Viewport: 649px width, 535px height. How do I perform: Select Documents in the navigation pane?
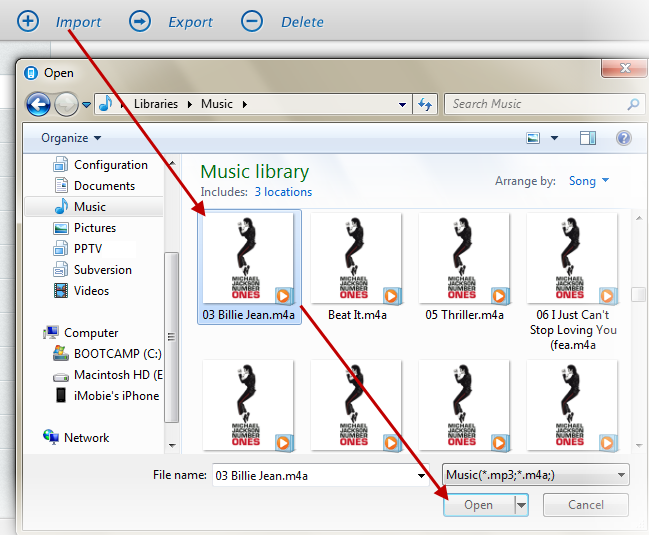104,186
